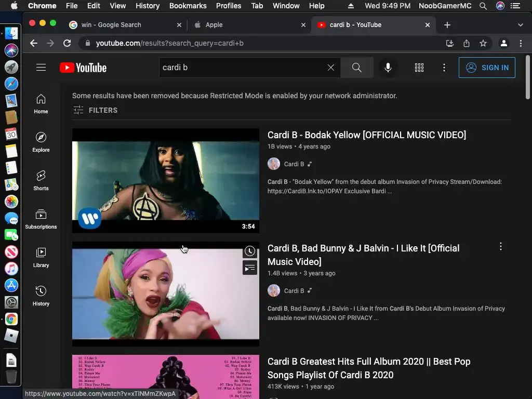Open the YouTube hamburger guide menu

pyautogui.click(x=41, y=68)
